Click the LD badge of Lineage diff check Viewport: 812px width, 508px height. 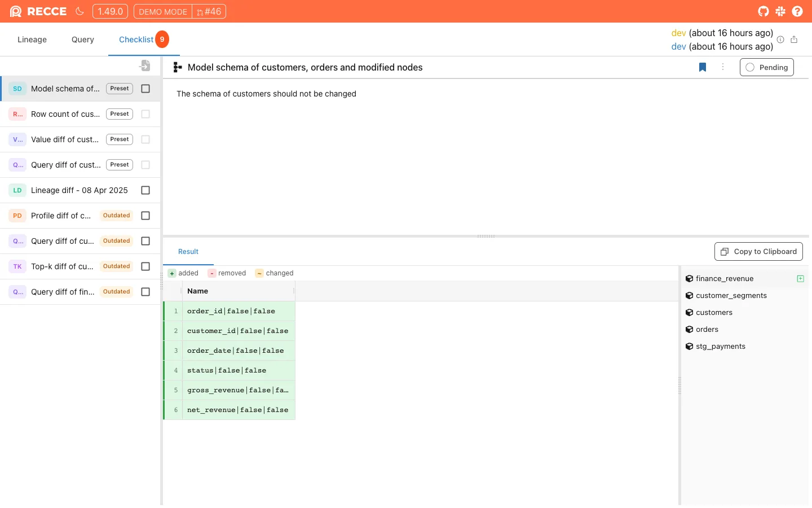[17, 190]
